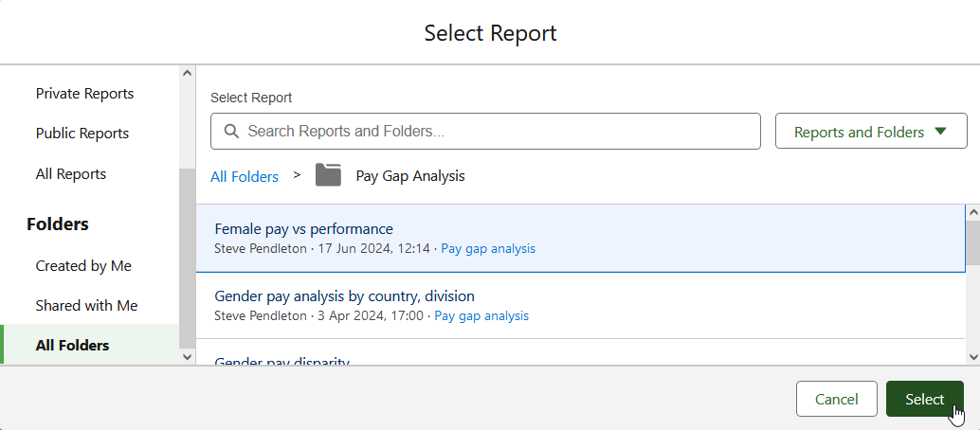Screen dimensions: 980x430
Task: Select Female pay vs performance report
Action: click(x=304, y=229)
